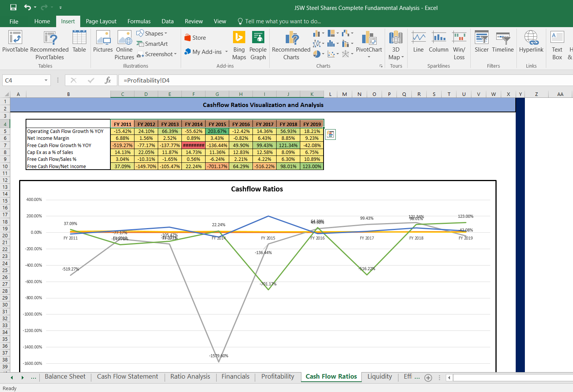Insert a pie or doughnut chart
This screenshot has height=392, width=573.
[x=319, y=54]
